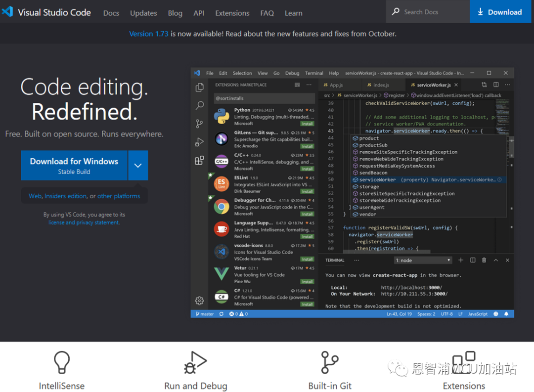Click the split editor icon

tap(496, 85)
